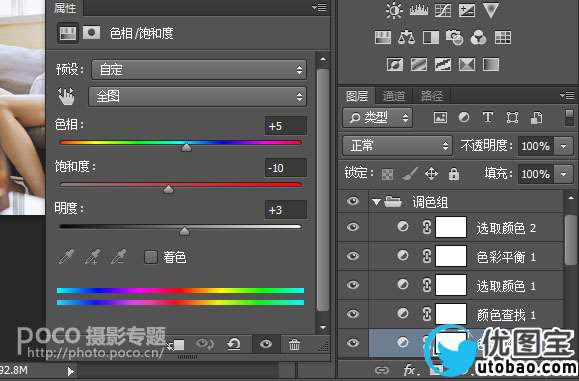This screenshot has height=381, width=579.
Task: Lock layer position
Action: (431, 174)
